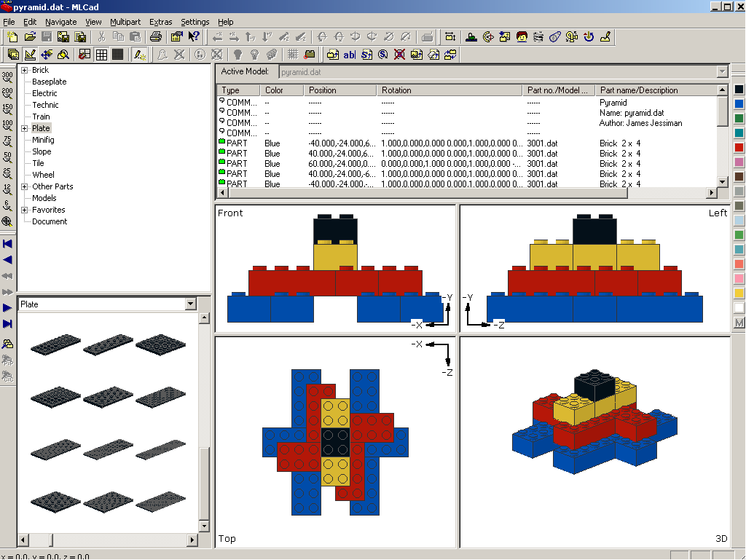Open the Multipart menu

[x=125, y=22]
